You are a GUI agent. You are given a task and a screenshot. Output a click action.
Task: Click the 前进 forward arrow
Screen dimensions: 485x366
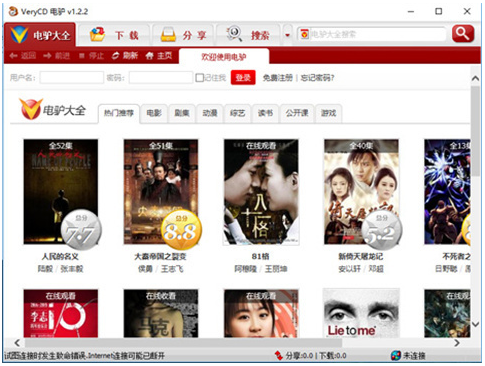tap(47, 56)
